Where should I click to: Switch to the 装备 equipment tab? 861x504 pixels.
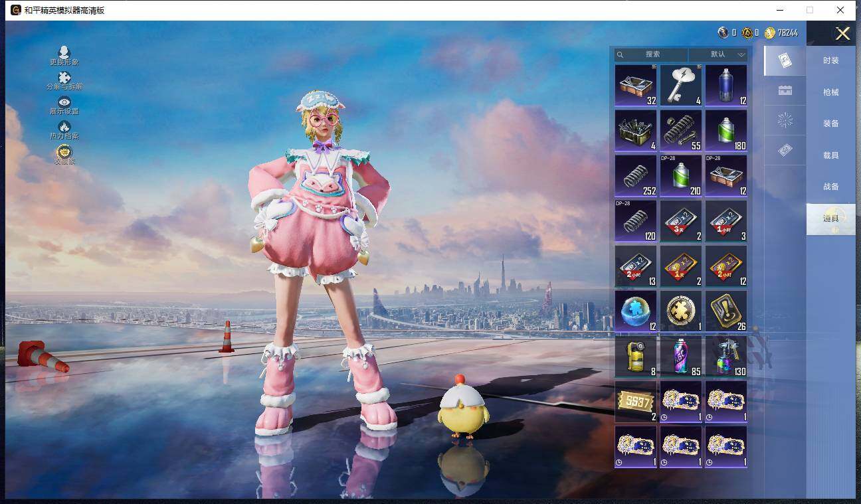(831, 124)
